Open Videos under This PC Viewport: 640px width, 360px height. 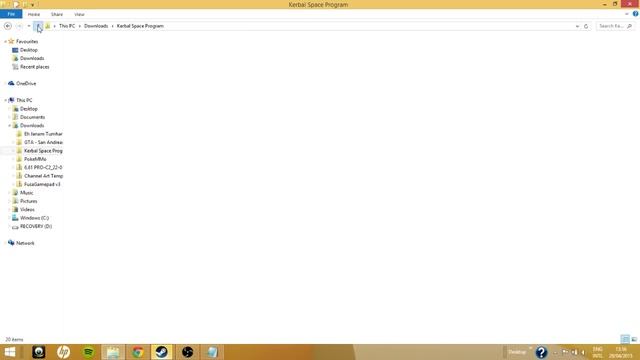pos(27,209)
